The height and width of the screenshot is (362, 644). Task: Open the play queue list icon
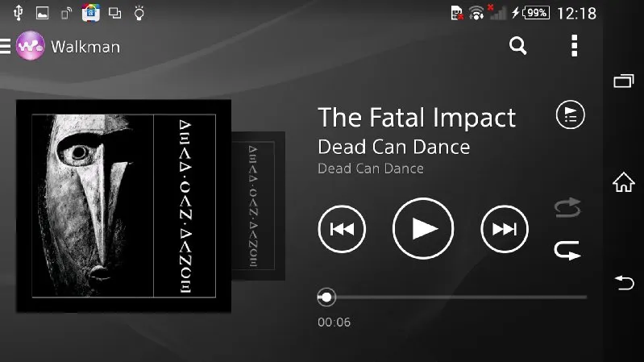click(x=570, y=114)
